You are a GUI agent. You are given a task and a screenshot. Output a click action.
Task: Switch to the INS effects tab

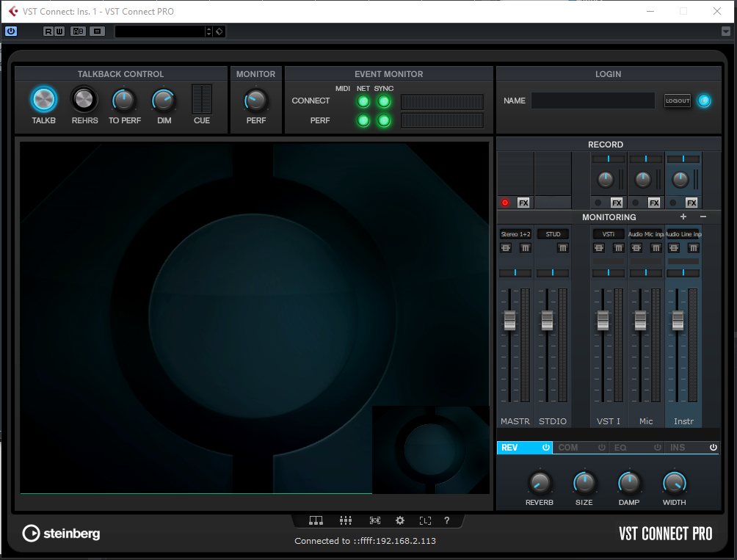(678, 447)
